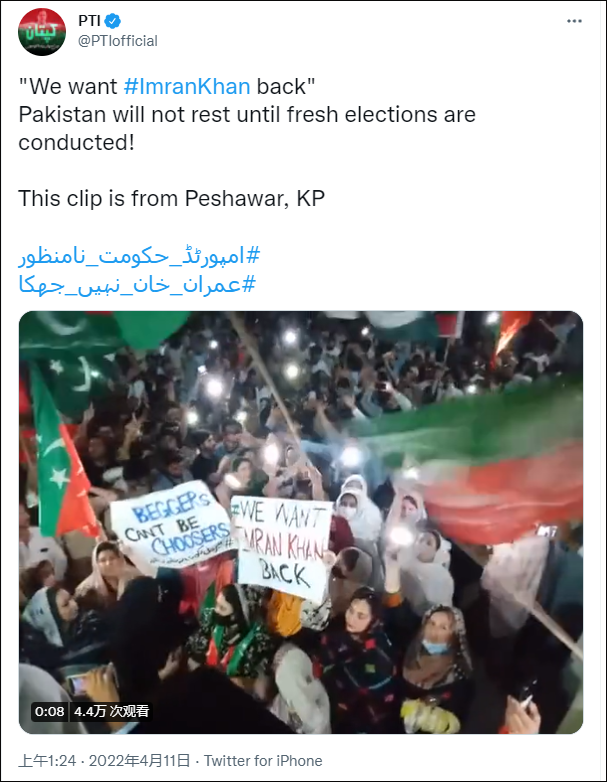
Task: Open the @PTIofficial handle link
Action: coord(118,41)
